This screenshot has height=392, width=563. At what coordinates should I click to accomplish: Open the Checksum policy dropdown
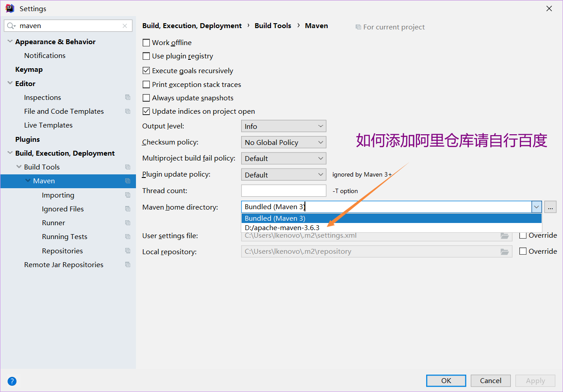pos(284,142)
